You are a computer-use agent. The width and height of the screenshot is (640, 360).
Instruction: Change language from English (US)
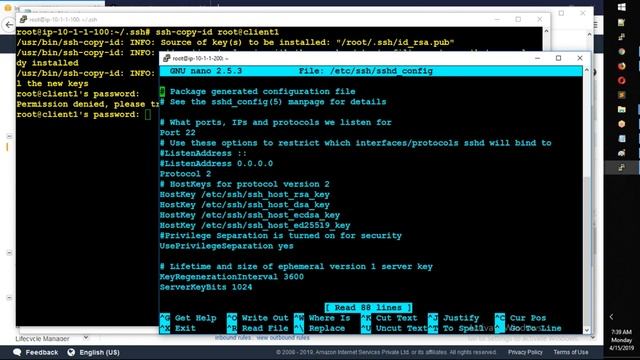tap(99, 352)
